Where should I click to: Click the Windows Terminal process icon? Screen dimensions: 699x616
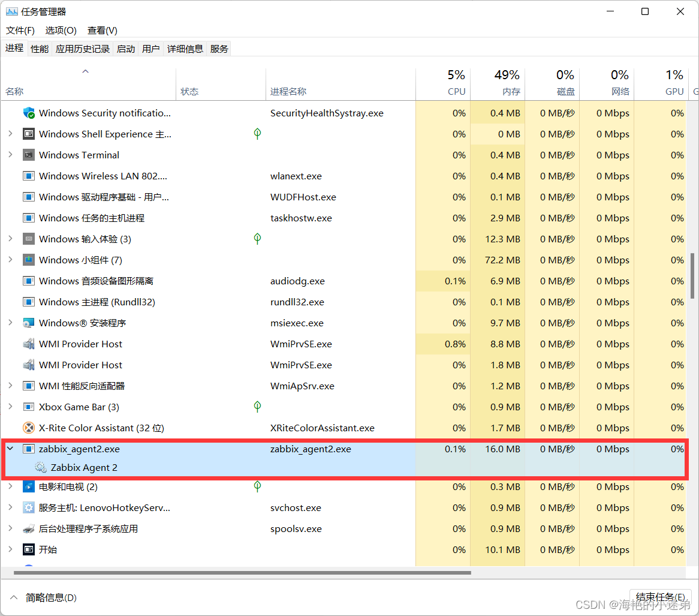coord(29,155)
